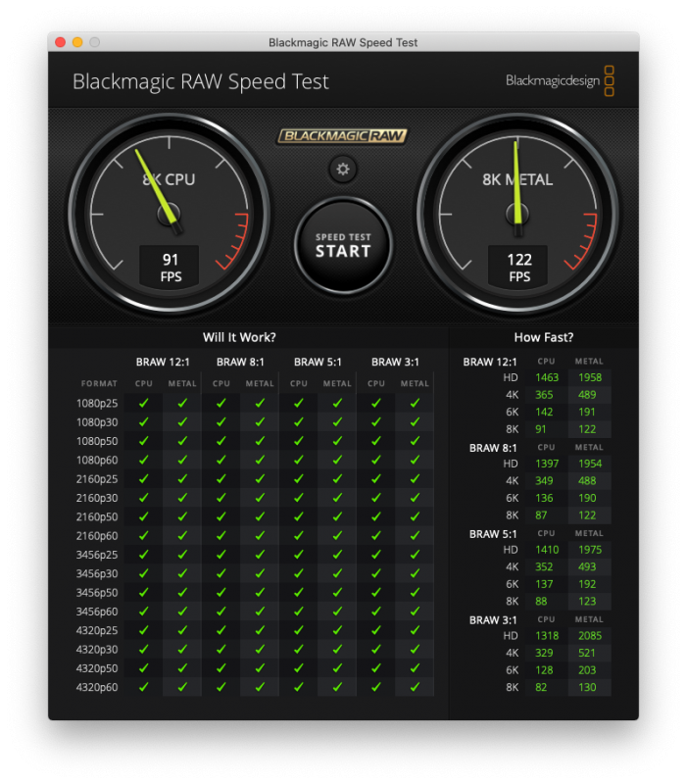This screenshot has height=784, width=687.
Task: Click BRAW 3:1 8K CPU value 82
Action: tap(541, 688)
